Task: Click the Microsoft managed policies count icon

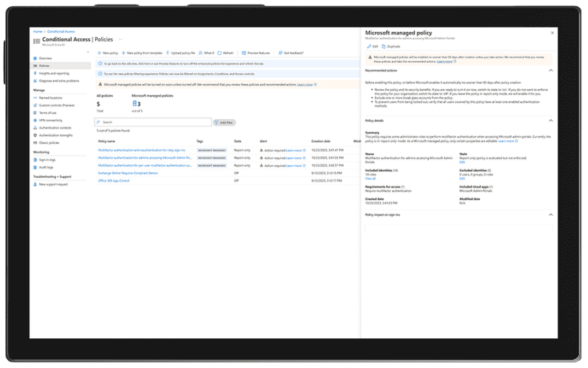Action: click(x=135, y=104)
